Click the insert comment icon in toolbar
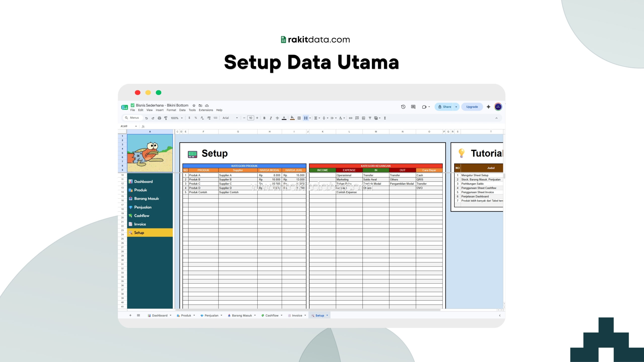The width and height of the screenshot is (644, 362). (x=357, y=118)
